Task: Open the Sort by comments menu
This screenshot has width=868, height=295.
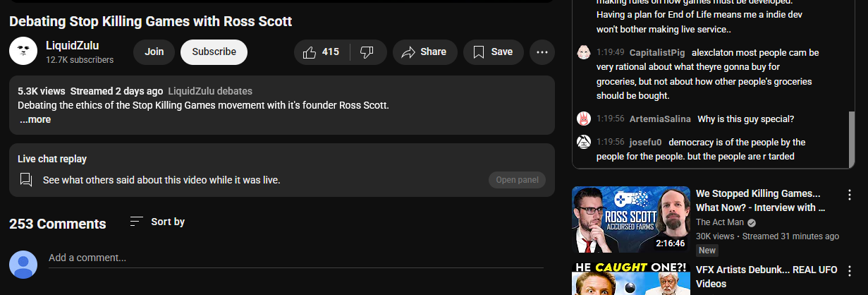Action: click(x=157, y=222)
